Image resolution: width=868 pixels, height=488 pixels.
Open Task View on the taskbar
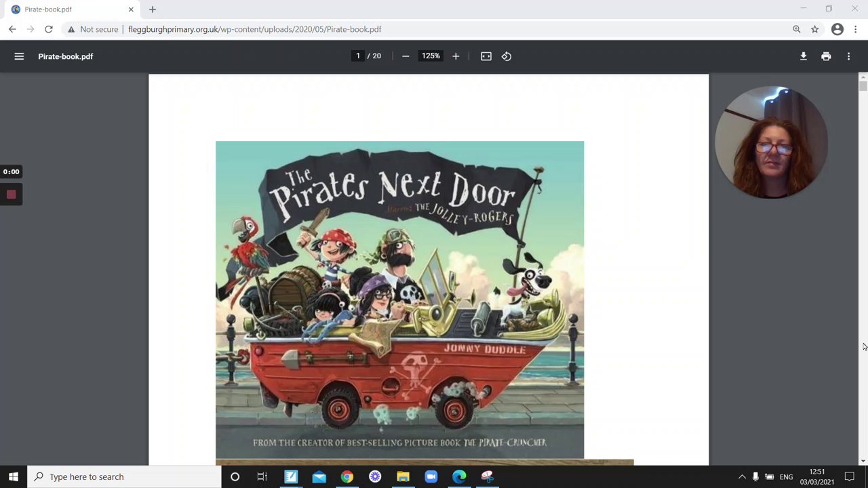point(262,476)
